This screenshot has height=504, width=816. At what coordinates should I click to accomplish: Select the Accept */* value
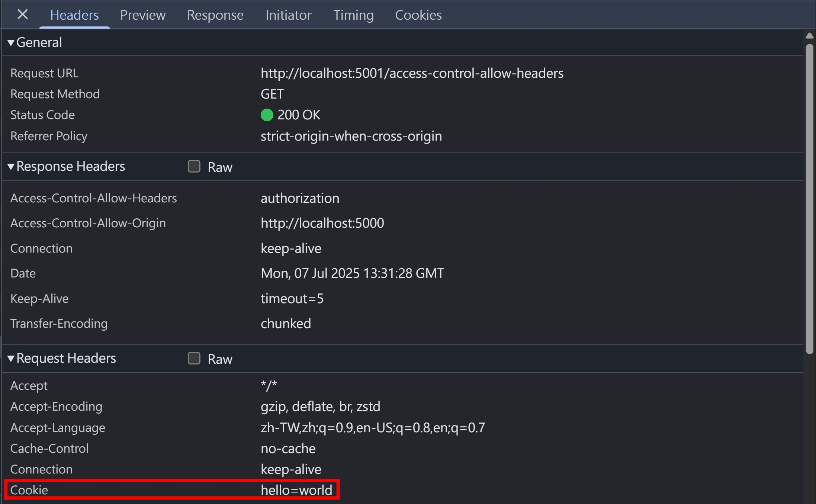(269, 386)
